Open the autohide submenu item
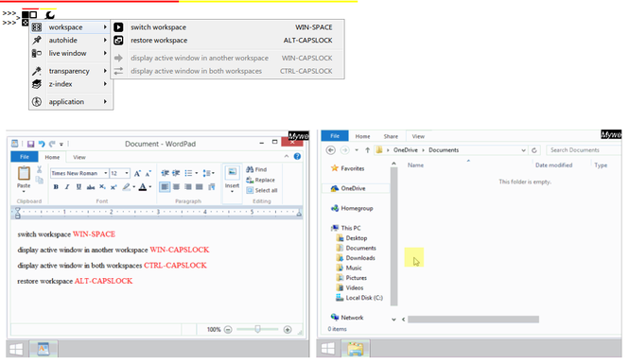 click(70, 40)
